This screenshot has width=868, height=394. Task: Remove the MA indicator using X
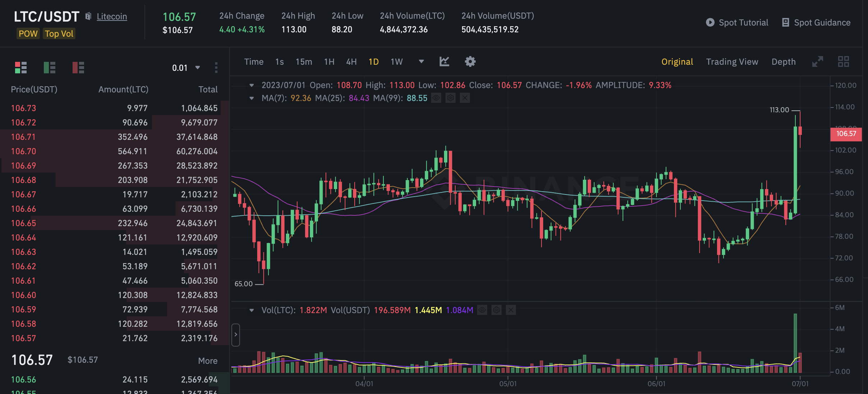465,98
